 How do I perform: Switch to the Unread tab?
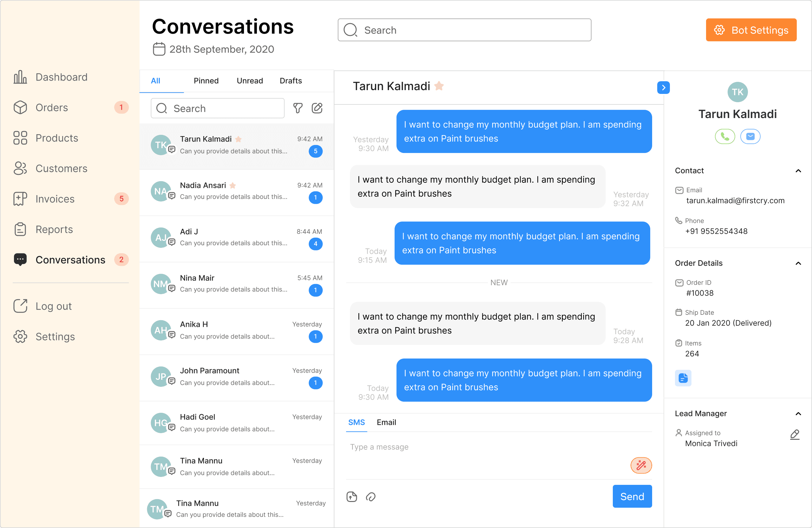click(250, 81)
